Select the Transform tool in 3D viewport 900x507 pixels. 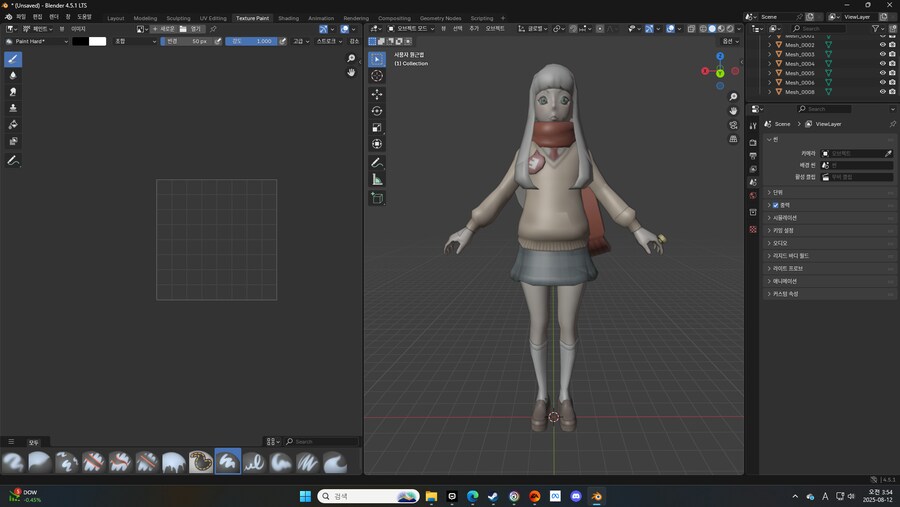click(377, 144)
